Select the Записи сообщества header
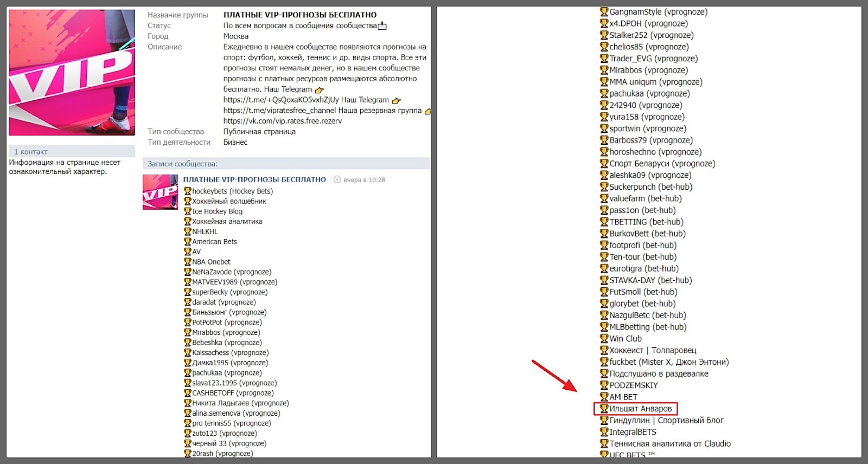This screenshot has width=868, height=464. 182,164
